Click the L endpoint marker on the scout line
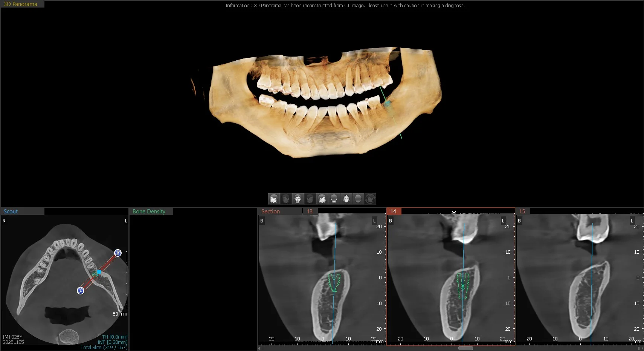 [x=80, y=291]
